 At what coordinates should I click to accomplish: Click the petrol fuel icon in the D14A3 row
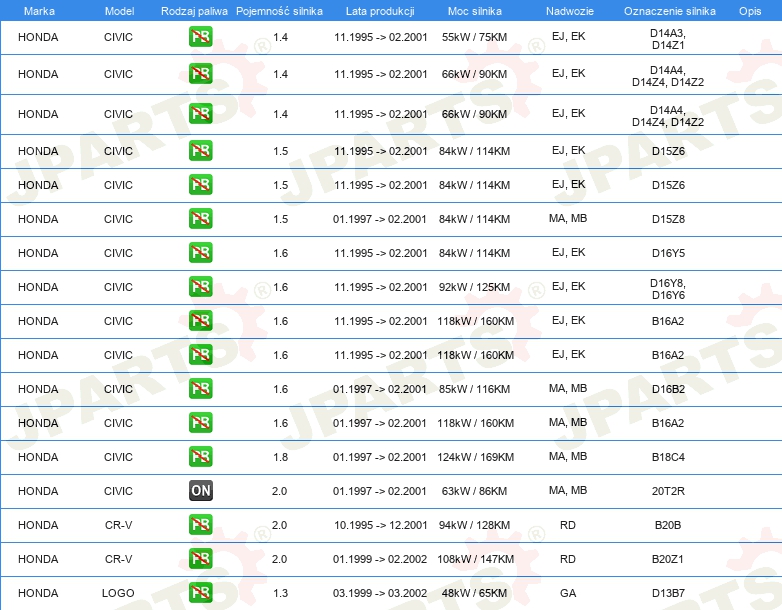coord(200,37)
